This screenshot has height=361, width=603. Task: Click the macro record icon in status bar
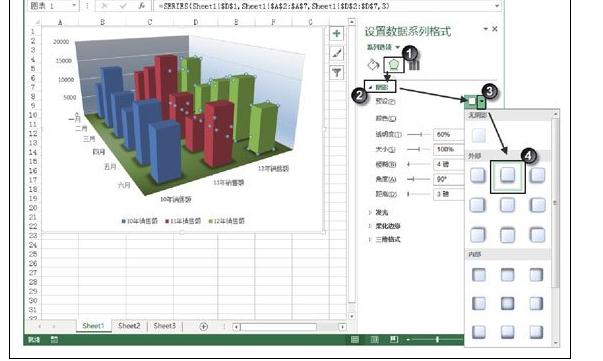[x=54, y=339]
